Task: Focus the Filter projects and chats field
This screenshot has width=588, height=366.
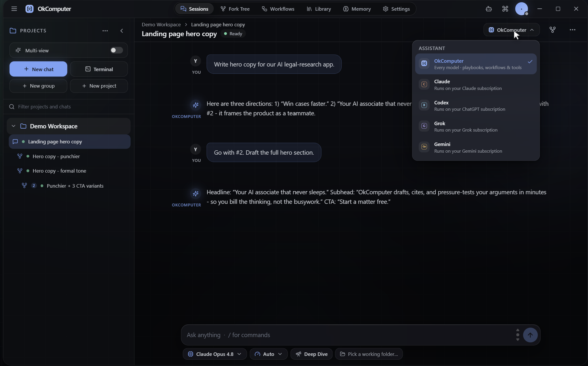Action: point(69,107)
